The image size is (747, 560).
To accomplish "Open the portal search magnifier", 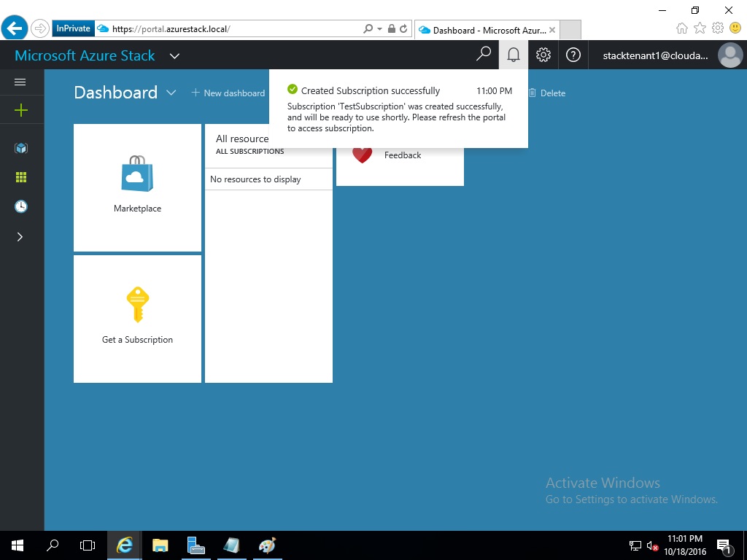I will (484, 54).
